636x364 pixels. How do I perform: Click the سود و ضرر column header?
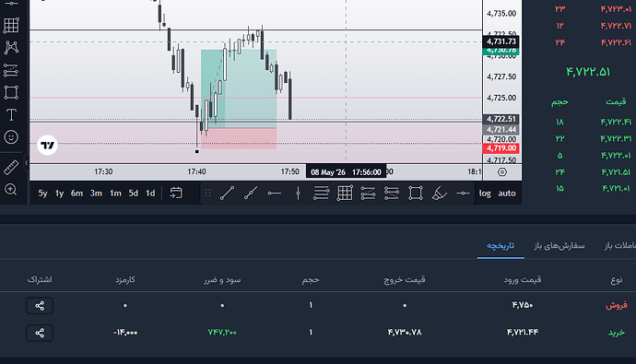222,280
